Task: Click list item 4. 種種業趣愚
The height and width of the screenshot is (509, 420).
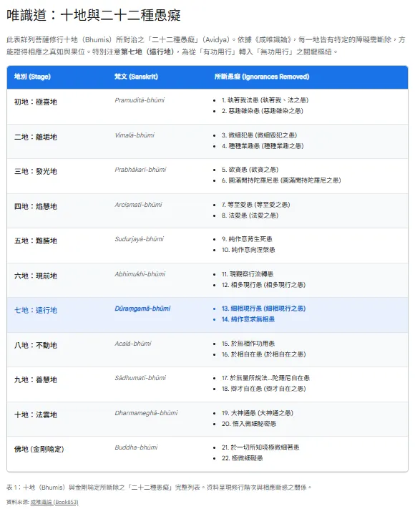Action: click(263, 146)
